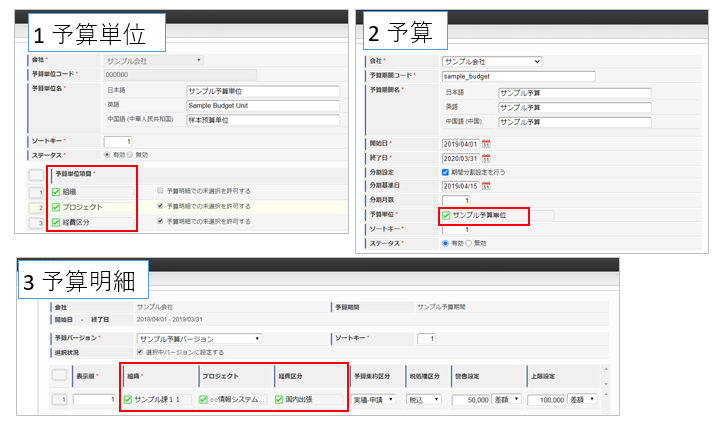Open start date 2019/04/01 calendar icon

[486, 144]
